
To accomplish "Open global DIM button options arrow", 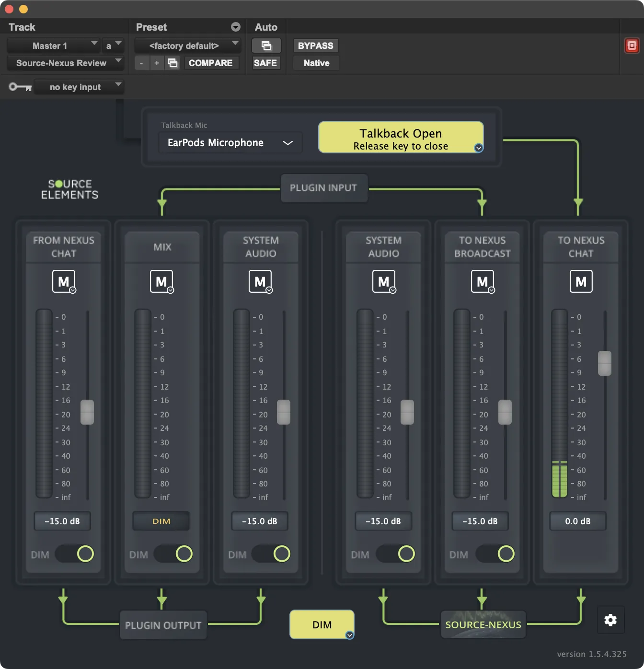I will coord(350,635).
